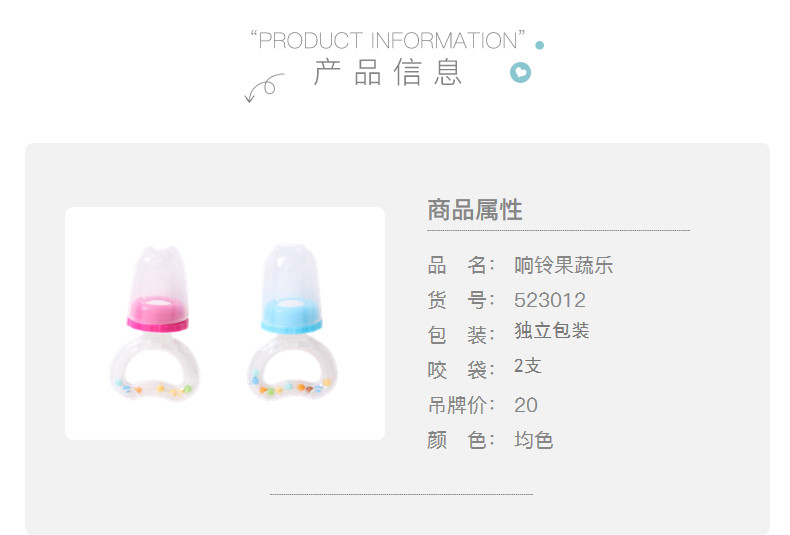Click the product name 响铃果蔬乐
790x535 pixels.
(x=563, y=265)
